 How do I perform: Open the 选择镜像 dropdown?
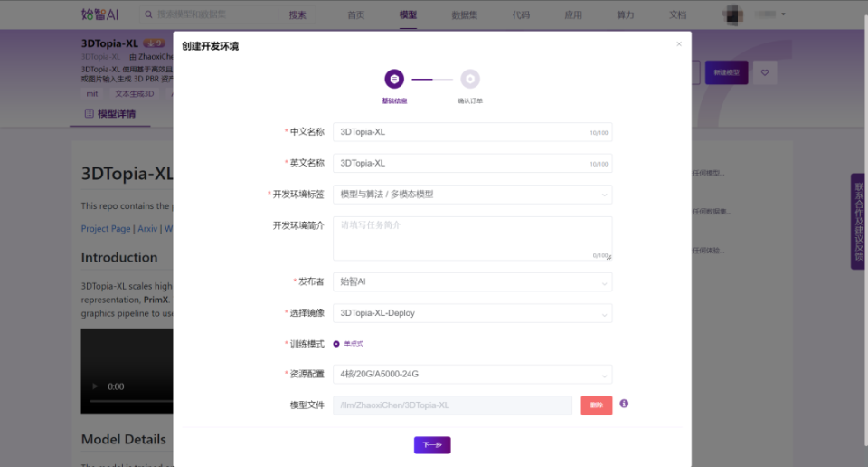(x=472, y=313)
